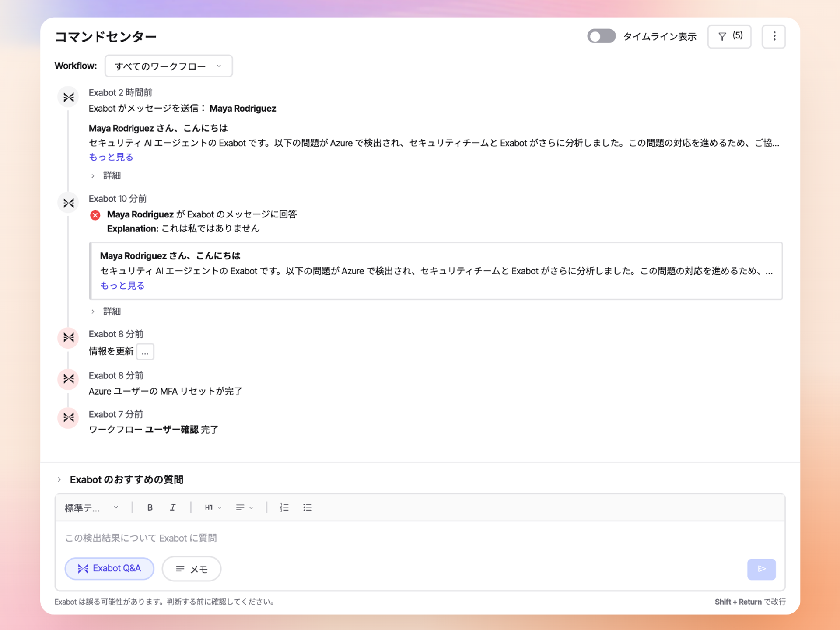Click the send message arrow button
Image resolution: width=840 pixels, height=630 pixels.
[x=761, y=569]
